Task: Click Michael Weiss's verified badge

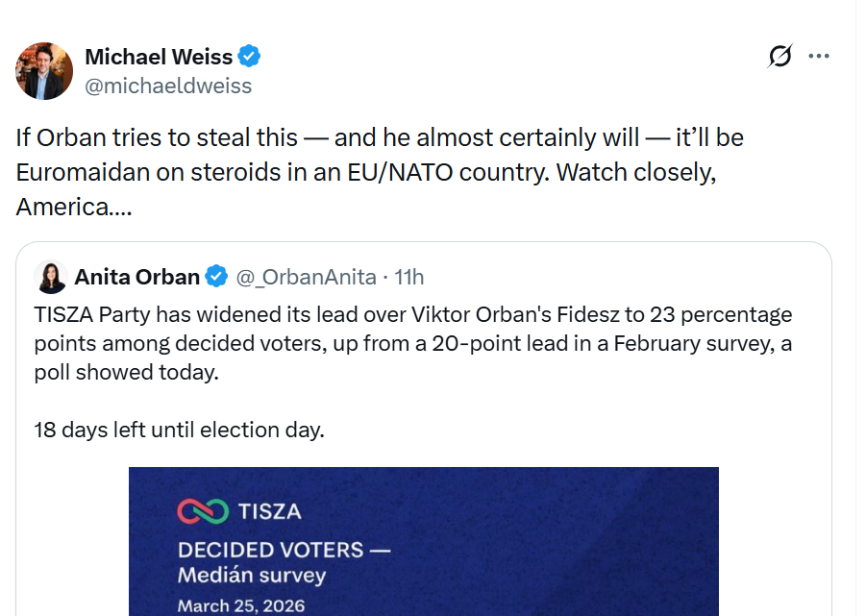Action: click(248, 56)
